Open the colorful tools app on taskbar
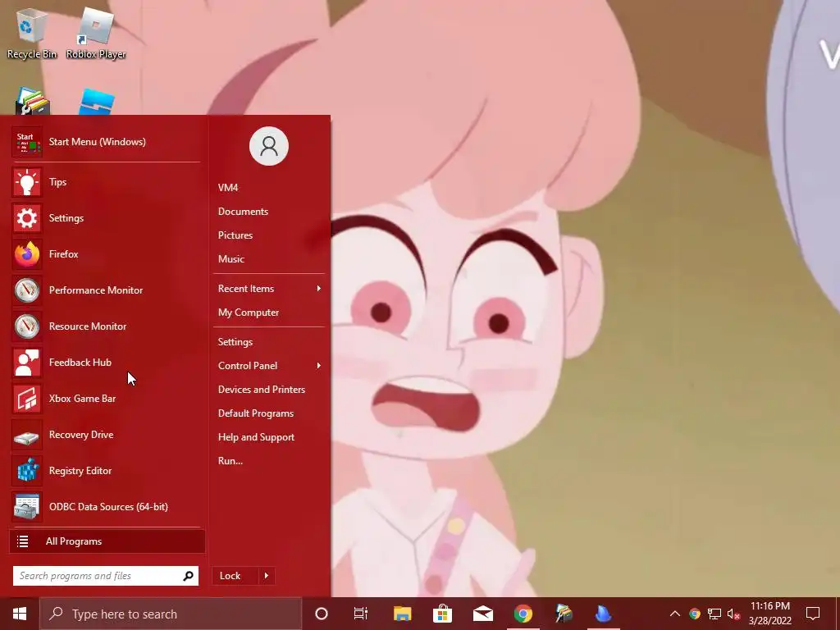 [564, 614]
